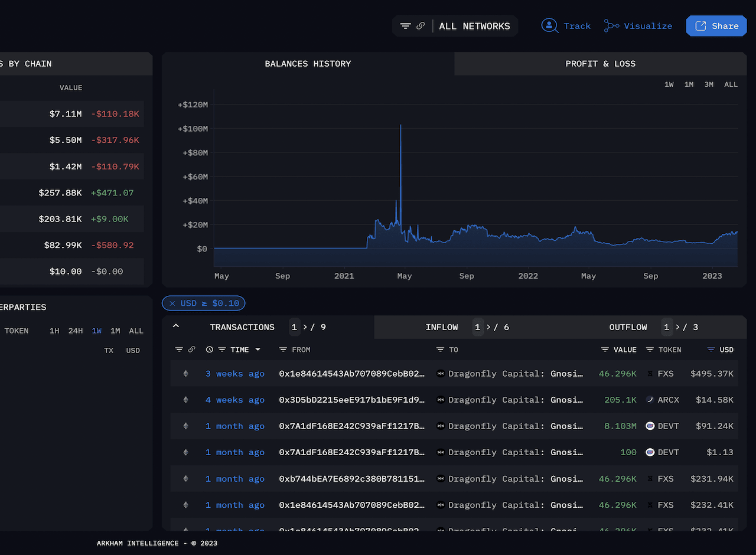Open the ALL NETWORKS selector
The height and width of the screenshot is (555, 756).
point(474,26)
